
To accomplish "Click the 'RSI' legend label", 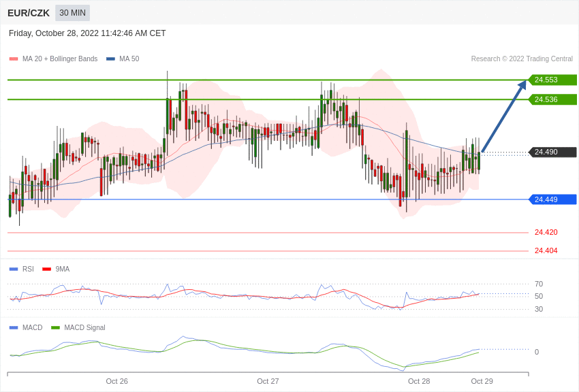I will [28, 269].
